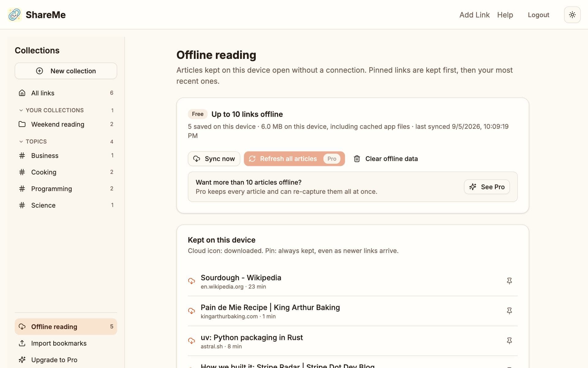This screenshot has width=588, height=368.
Task: Open the Sourdough - Wikipedia article title
Action: 241,278
